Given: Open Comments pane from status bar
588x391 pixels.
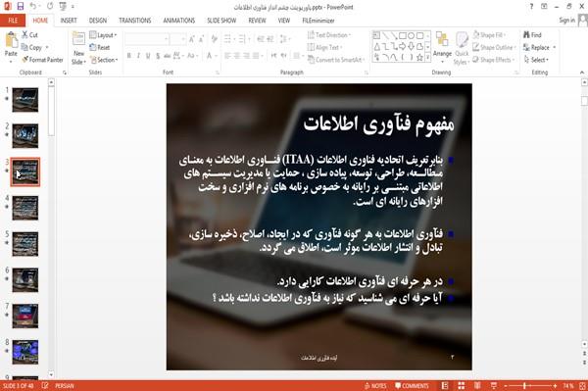Looking at the screenshot, I should tap(412, 386).
